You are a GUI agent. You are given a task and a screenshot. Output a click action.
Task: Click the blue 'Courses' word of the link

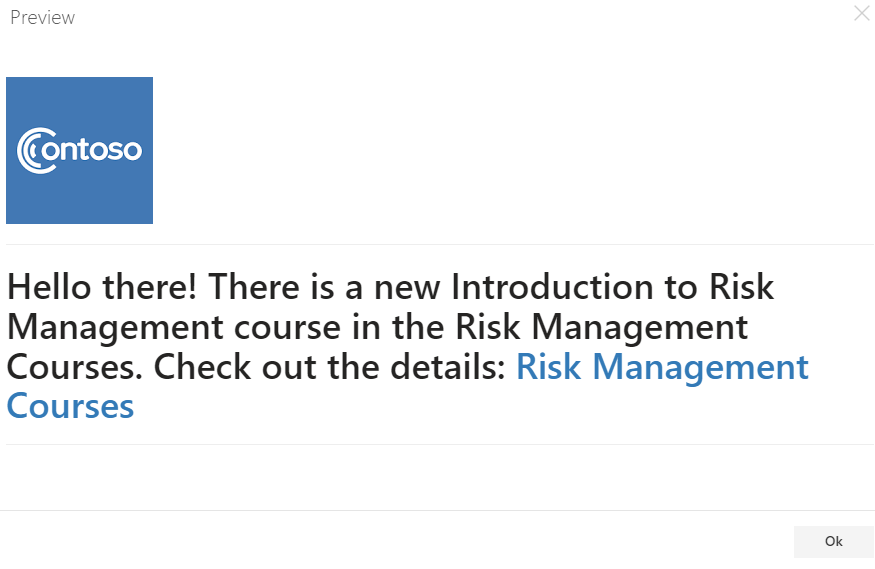coord(70,406)
